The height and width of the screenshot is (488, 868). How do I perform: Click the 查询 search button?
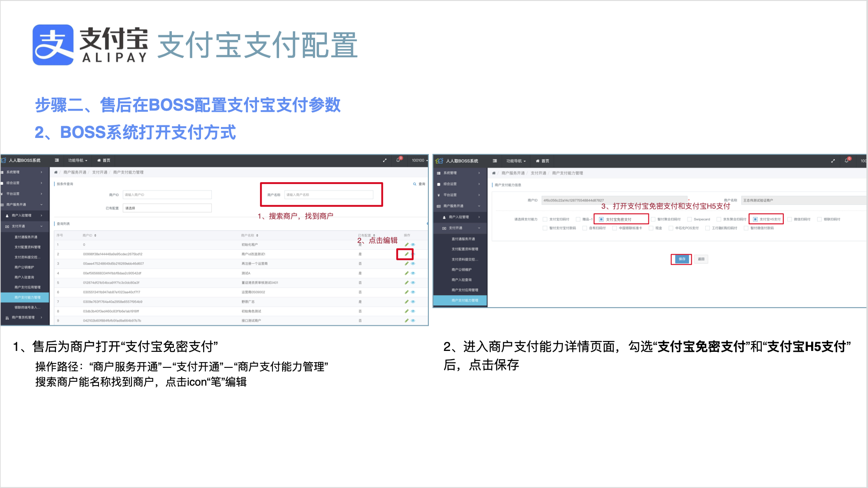(x=419, y=184)
